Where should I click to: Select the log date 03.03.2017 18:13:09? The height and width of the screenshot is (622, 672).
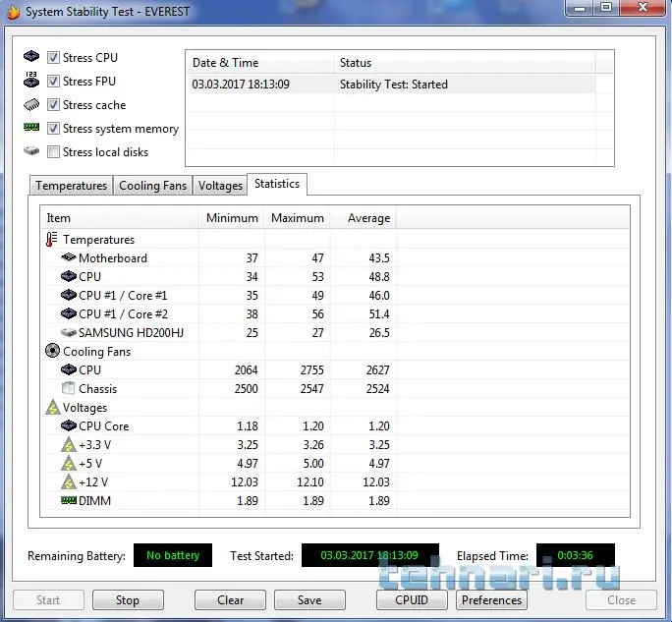241,85
